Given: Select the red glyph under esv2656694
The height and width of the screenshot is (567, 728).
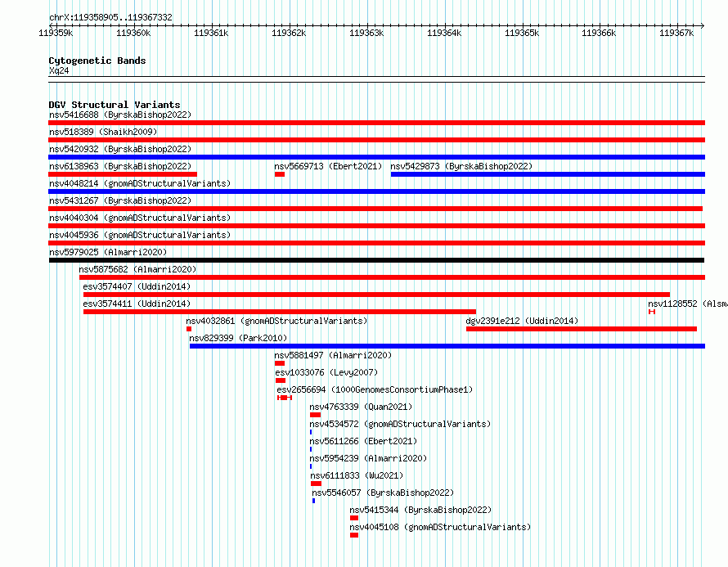Looking at the screenshot, I should coord(284,398).
